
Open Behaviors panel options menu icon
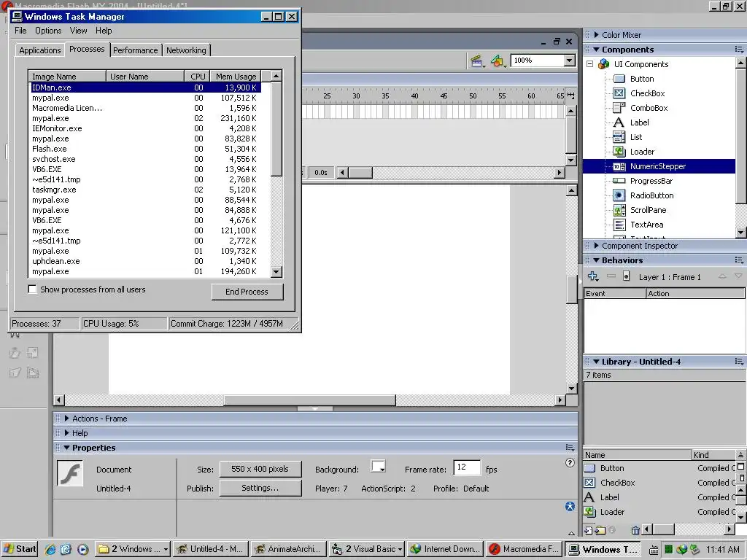[x=739, y=260]
